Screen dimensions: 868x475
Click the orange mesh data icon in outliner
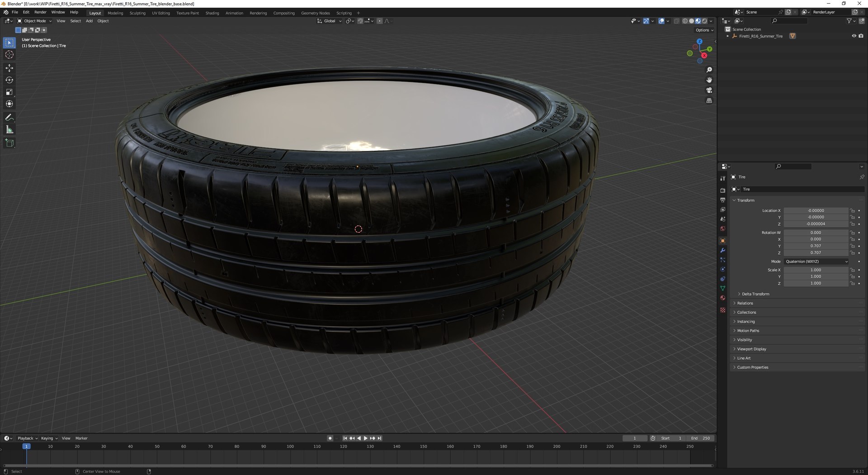793,36
